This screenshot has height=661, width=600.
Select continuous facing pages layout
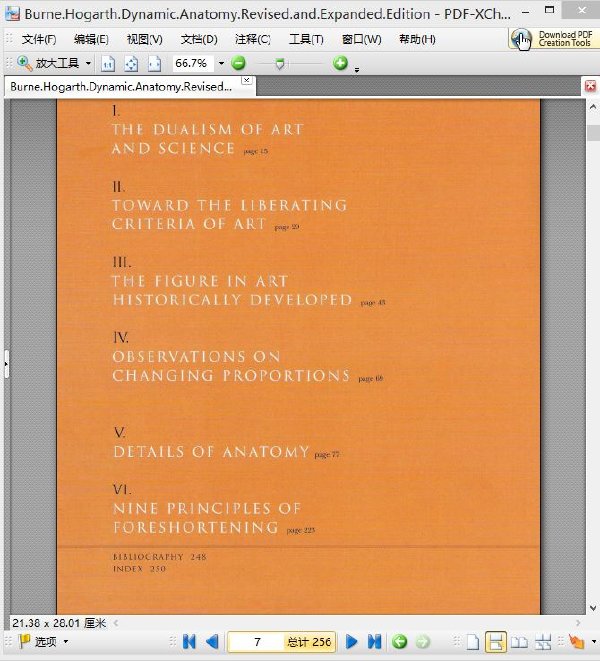pos(543,642)
